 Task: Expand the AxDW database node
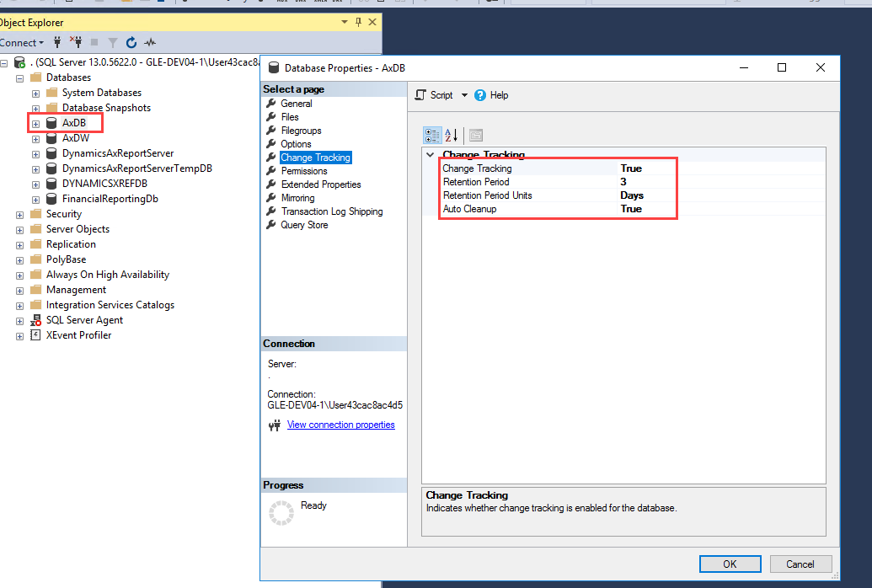click(35, 139)
